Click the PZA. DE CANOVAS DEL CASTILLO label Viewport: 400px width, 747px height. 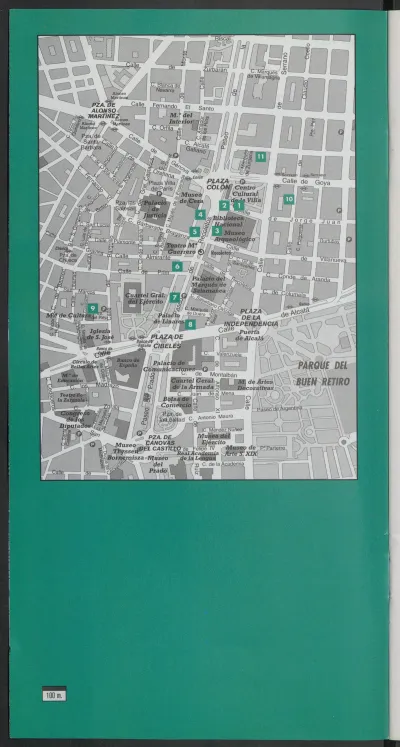160,443
